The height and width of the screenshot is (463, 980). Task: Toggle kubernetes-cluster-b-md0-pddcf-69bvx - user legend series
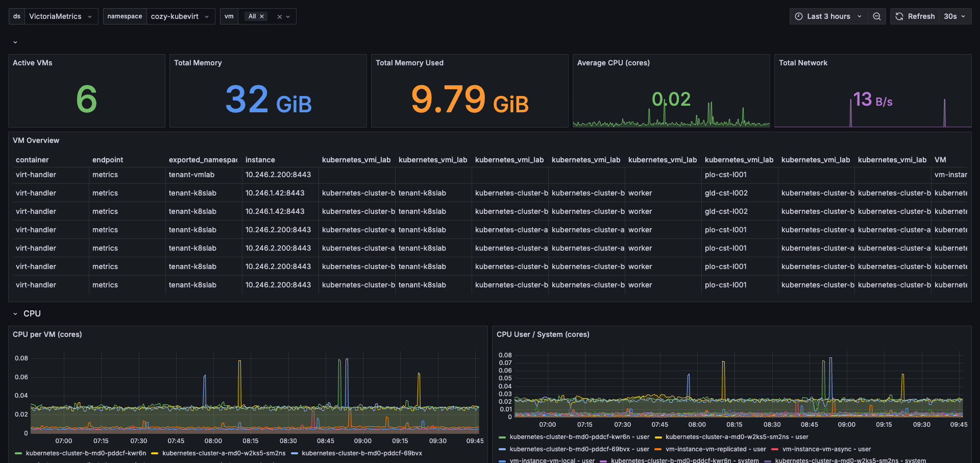(579, 449)
